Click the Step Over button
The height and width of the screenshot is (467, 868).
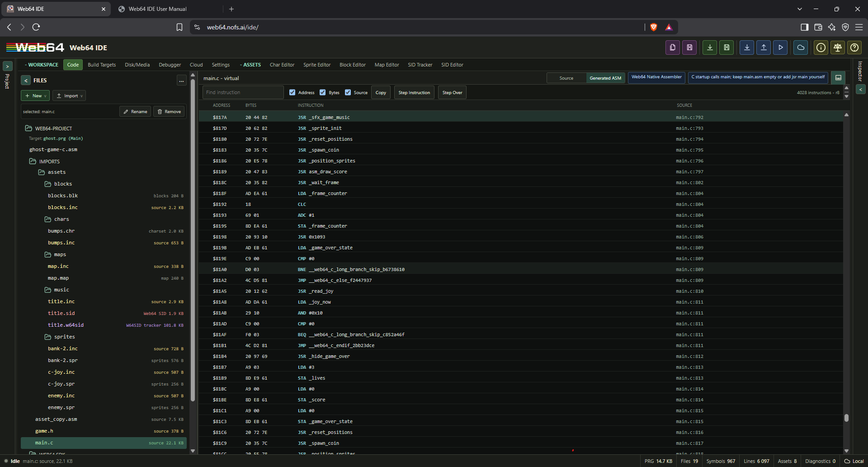(452, 92)
